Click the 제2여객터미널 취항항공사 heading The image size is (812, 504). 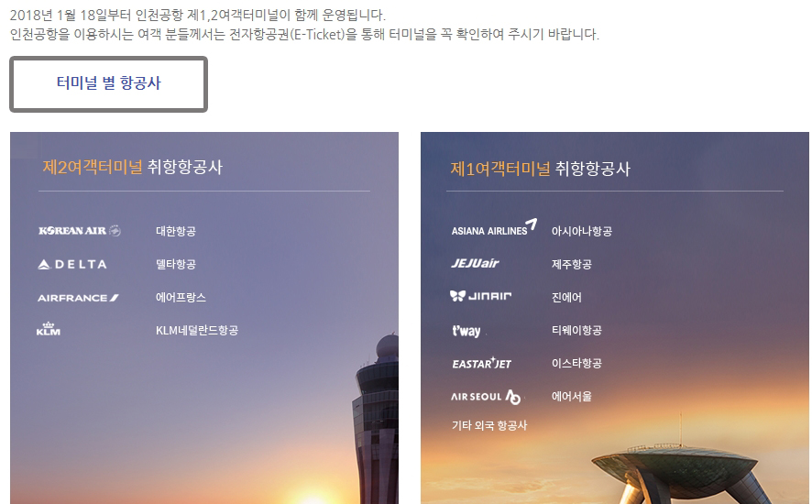click(133, 167)
